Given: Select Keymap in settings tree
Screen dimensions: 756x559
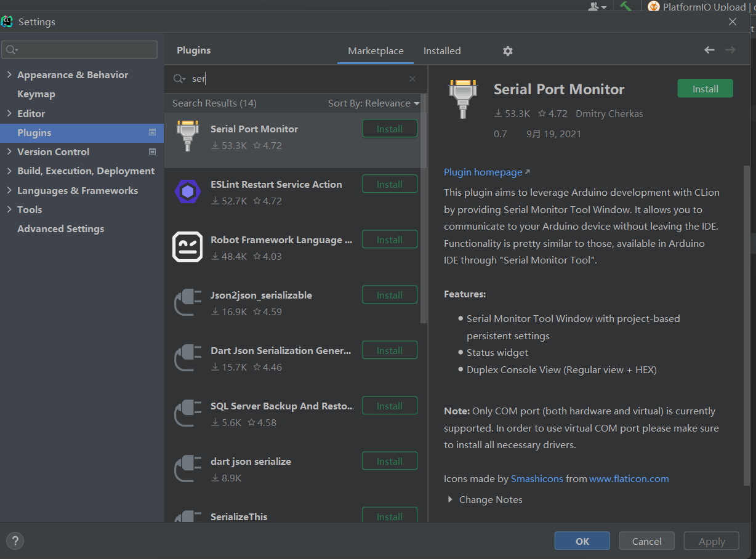Looking at the screenshot, I should click(36, 94).
